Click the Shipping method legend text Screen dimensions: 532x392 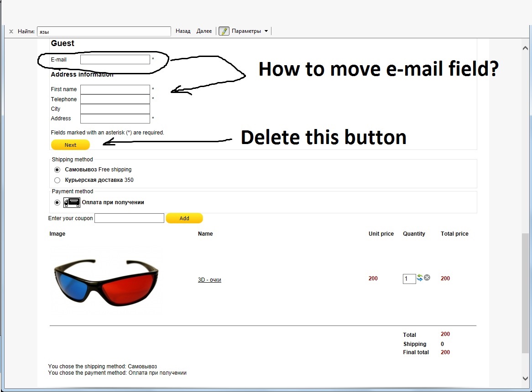click(72, 160)
